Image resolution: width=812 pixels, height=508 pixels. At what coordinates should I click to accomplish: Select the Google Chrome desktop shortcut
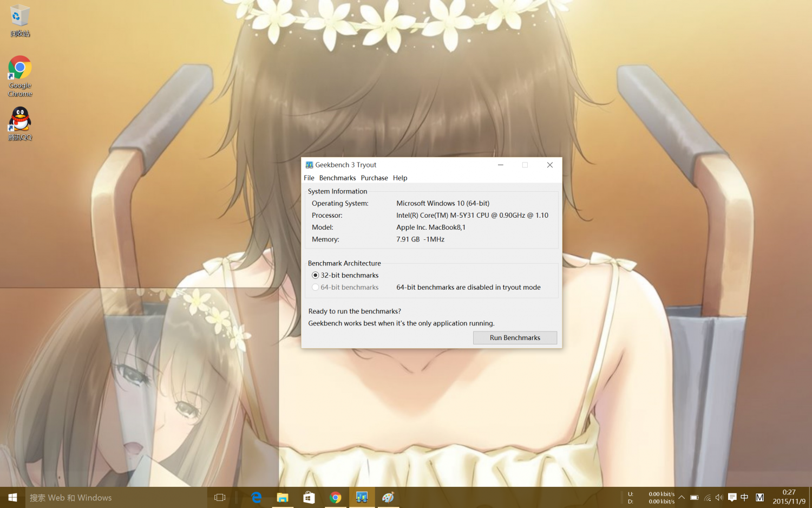20,75
